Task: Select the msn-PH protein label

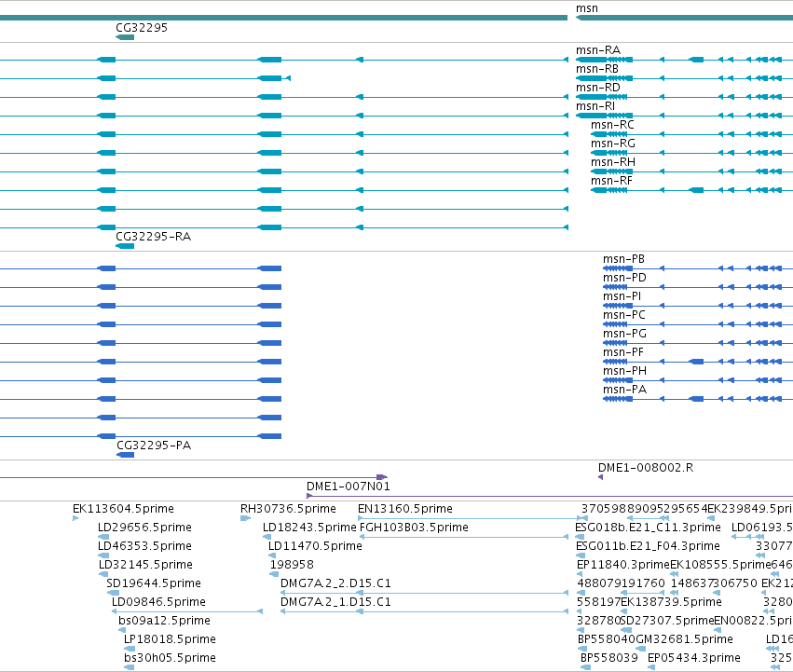Action: 624,371
